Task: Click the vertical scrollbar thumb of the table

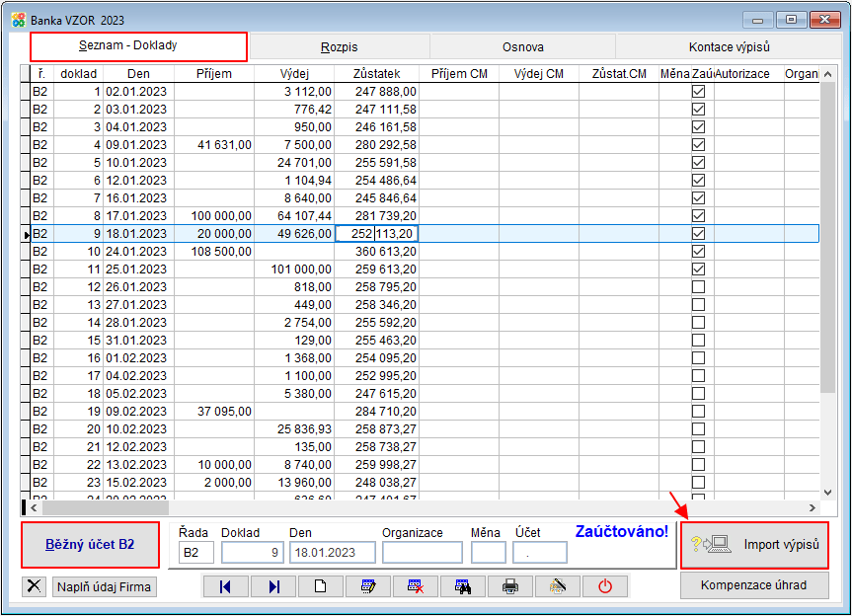Action: click(827, 237)
